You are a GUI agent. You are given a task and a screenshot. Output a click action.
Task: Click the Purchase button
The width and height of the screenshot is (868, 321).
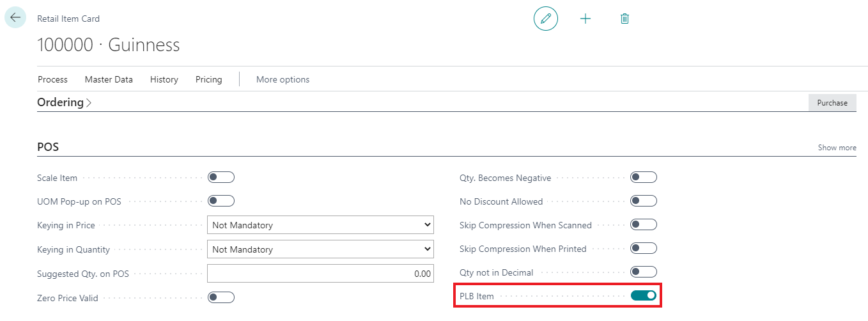832,102
